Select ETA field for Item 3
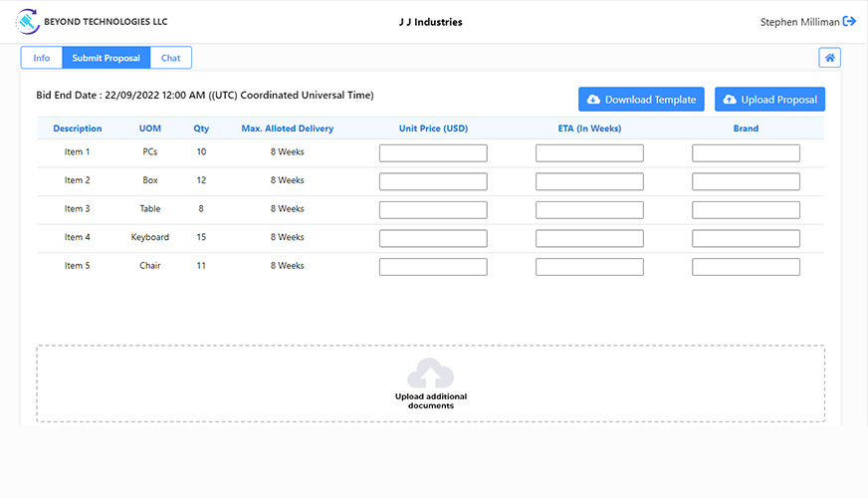 (x=589, y=210)
